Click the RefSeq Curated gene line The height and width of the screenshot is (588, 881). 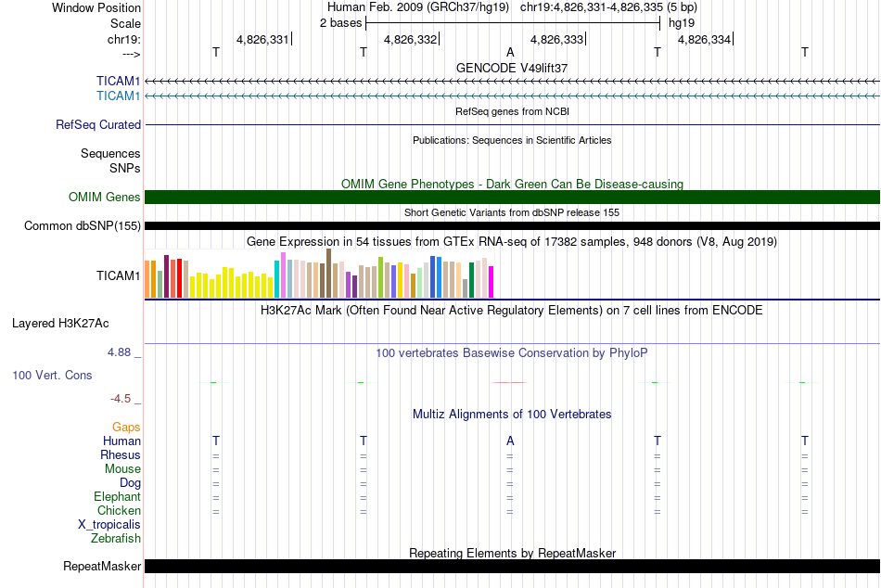pyautogui.click(x=512, y=125)
